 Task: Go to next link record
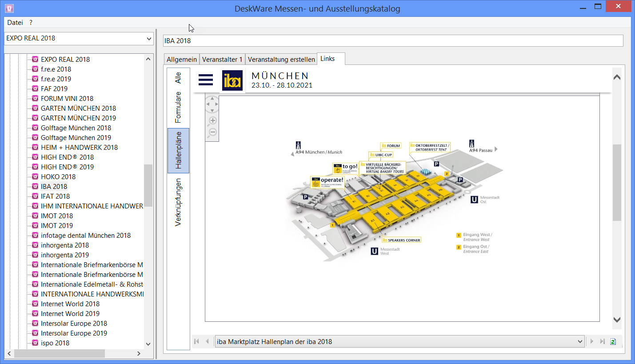(x=592, y=341)
